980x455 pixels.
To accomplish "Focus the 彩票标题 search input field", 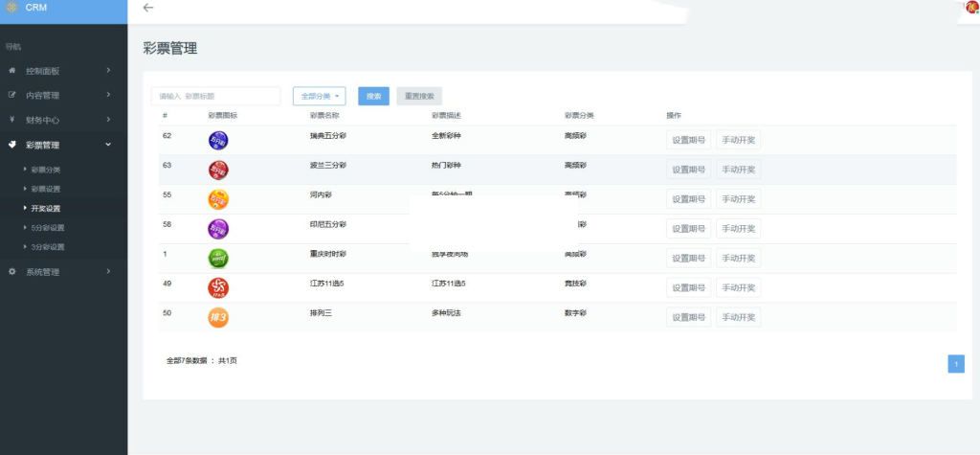I will click(x=215, y=96).
